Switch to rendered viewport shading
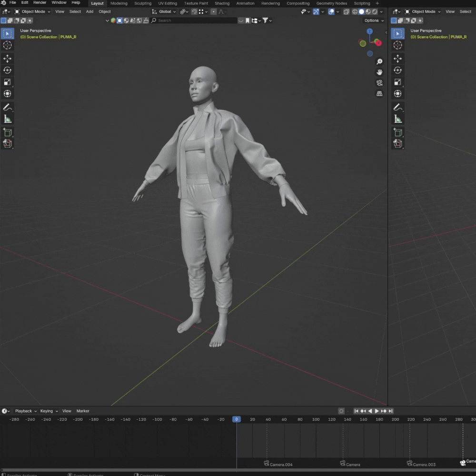The width and height of the screenshot is (476, 476). [375, 11]
